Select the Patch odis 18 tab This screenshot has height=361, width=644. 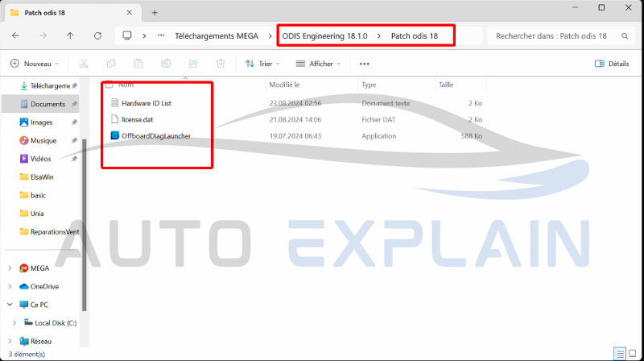(72, 13)
